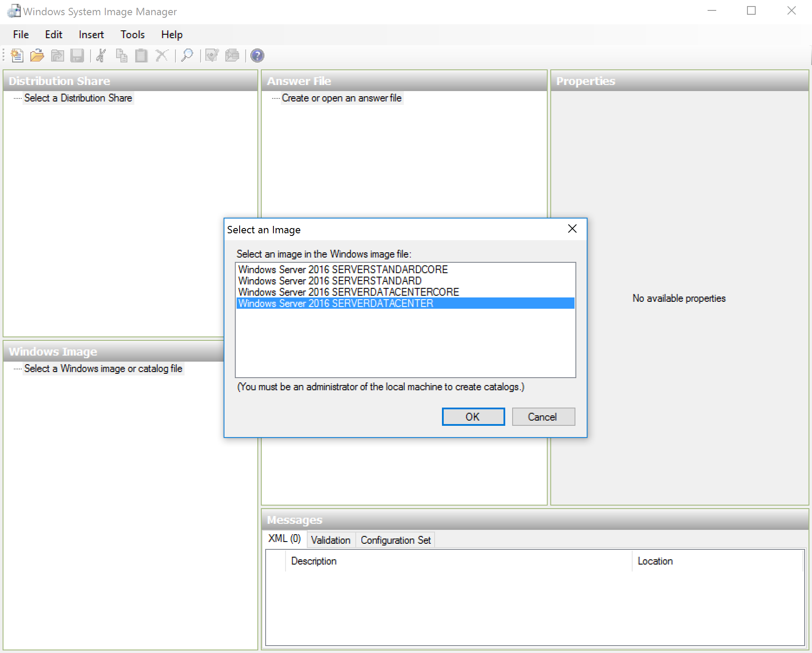This screenshot has height=653, width=812.
Task: Select Windows Server 2016 SERVERSTANDARDCORE image
Action: [343, 269]
